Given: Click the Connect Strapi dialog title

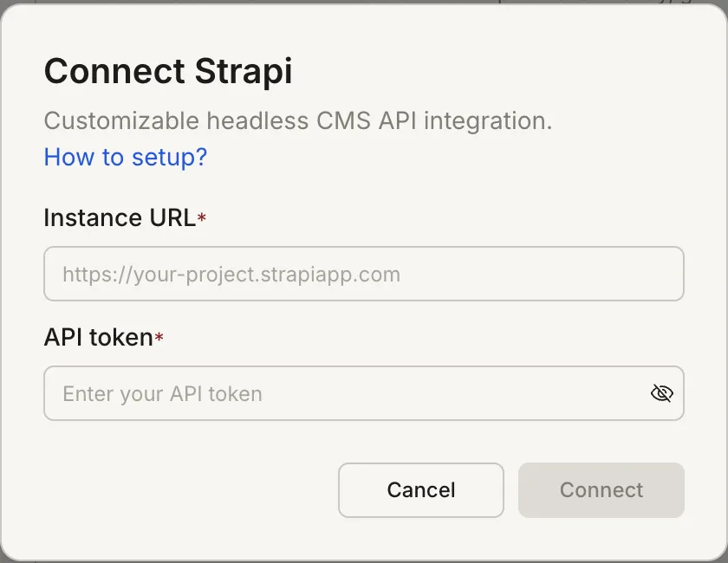Looking at the screenshot, I should (167, 71).
